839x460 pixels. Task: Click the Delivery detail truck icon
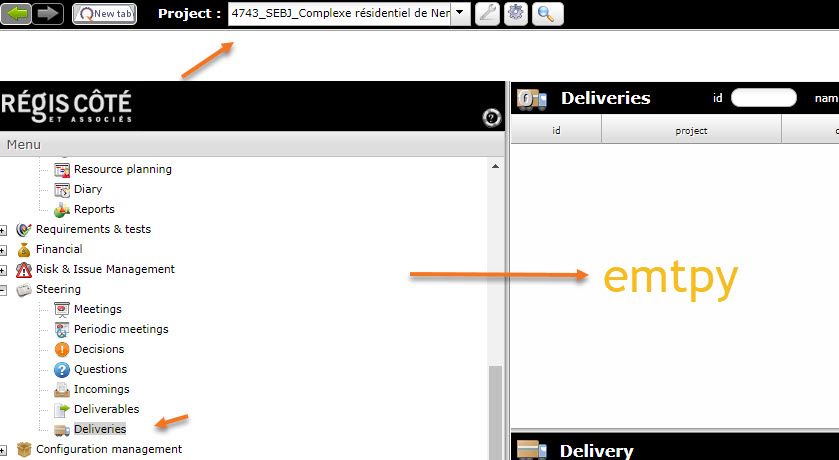[x=531, y=450]
